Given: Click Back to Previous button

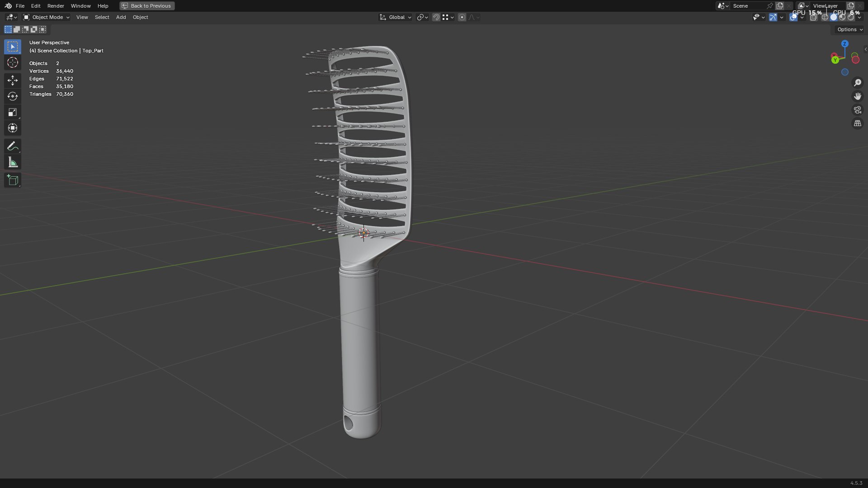Looking at the screenshot, I should tap(147, 6).
